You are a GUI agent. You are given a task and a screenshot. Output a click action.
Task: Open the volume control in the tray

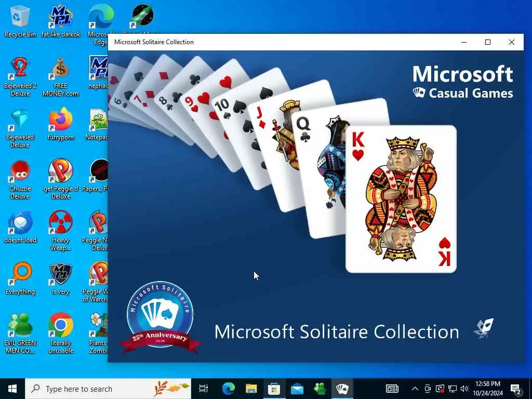point(464,389)
